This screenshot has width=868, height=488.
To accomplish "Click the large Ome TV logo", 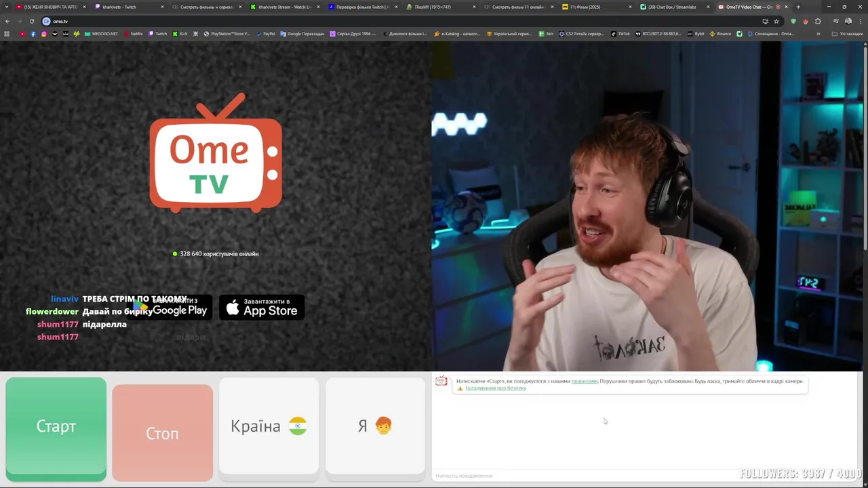I will (x=216, y=153).
